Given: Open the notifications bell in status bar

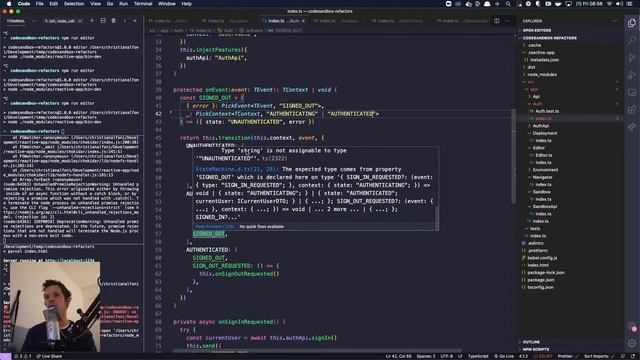Looking at the screenshot, I should point(633,356).
